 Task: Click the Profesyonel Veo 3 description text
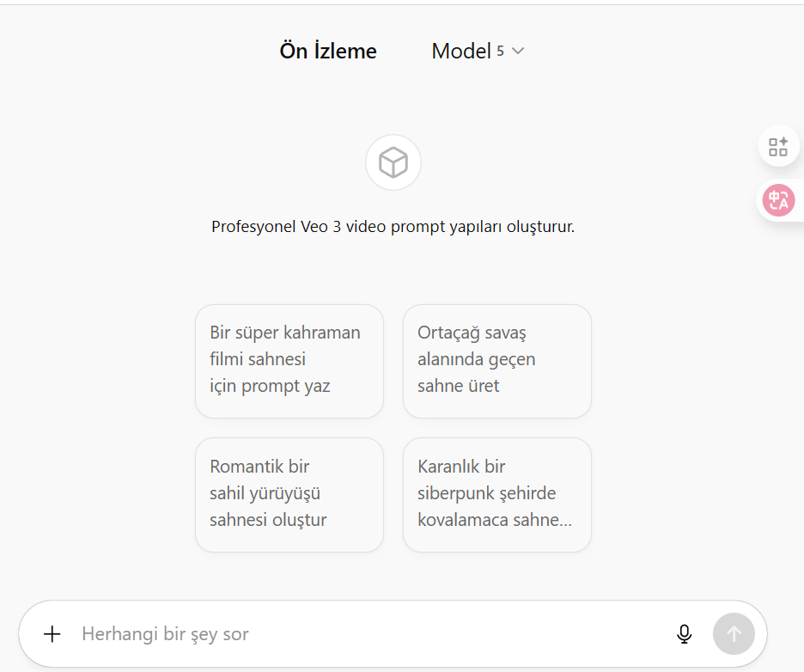(393, 226)
